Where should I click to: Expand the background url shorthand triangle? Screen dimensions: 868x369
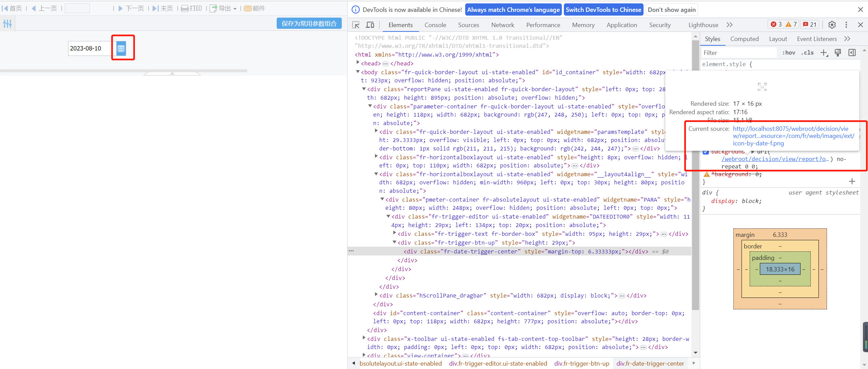(x=753, y=152)
